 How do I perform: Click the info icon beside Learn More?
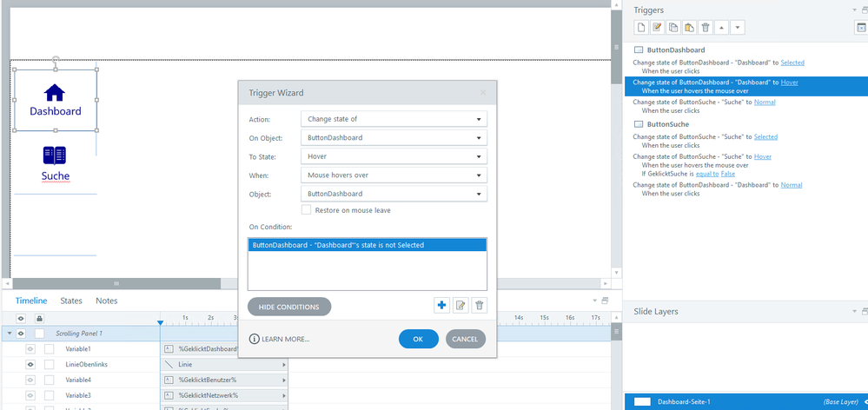(254, 339)
